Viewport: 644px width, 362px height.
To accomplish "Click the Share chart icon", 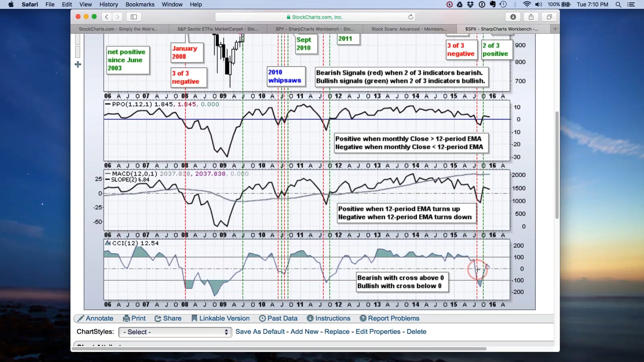I will click(x=158, y=318).
